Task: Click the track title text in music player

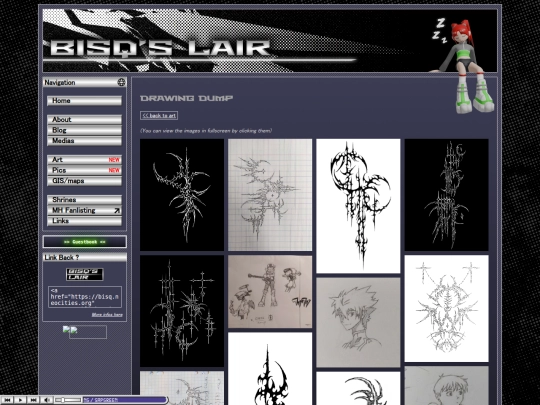Action: point(100,400)
